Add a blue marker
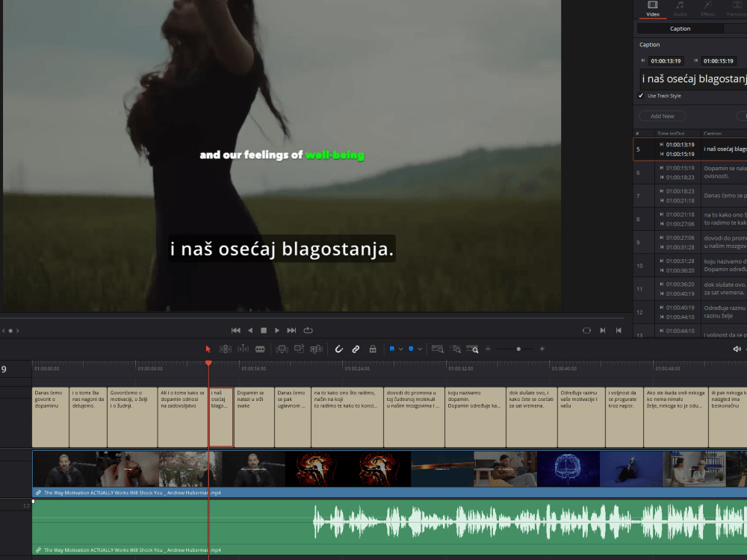747x560 pixels. [x=411, y=349]
